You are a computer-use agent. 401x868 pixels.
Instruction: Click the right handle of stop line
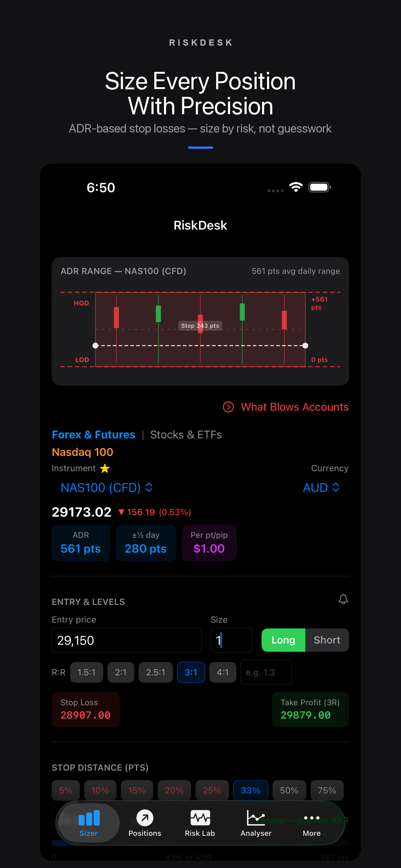coord(305,345)
